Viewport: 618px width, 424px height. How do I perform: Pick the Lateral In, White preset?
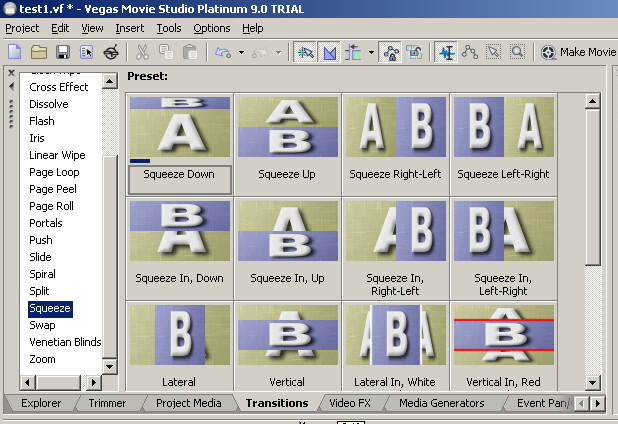click(x=396, y=335)
